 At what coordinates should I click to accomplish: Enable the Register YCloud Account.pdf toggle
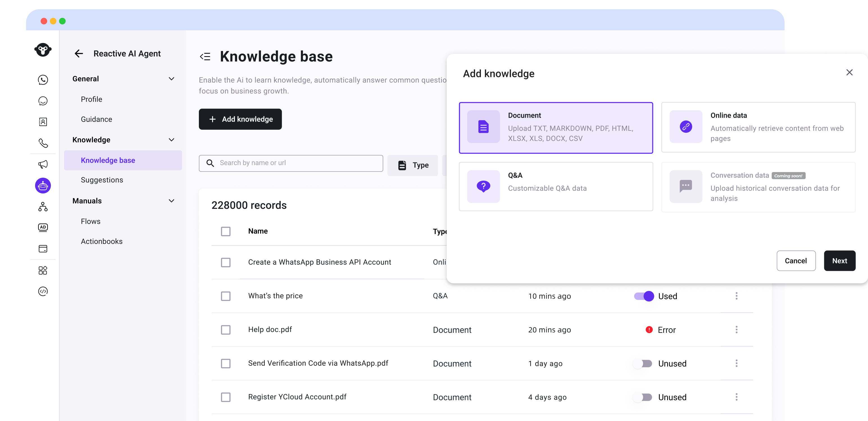[643, 397]
